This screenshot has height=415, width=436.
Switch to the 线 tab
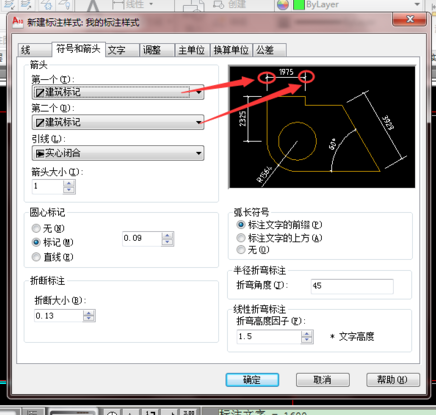35,50
